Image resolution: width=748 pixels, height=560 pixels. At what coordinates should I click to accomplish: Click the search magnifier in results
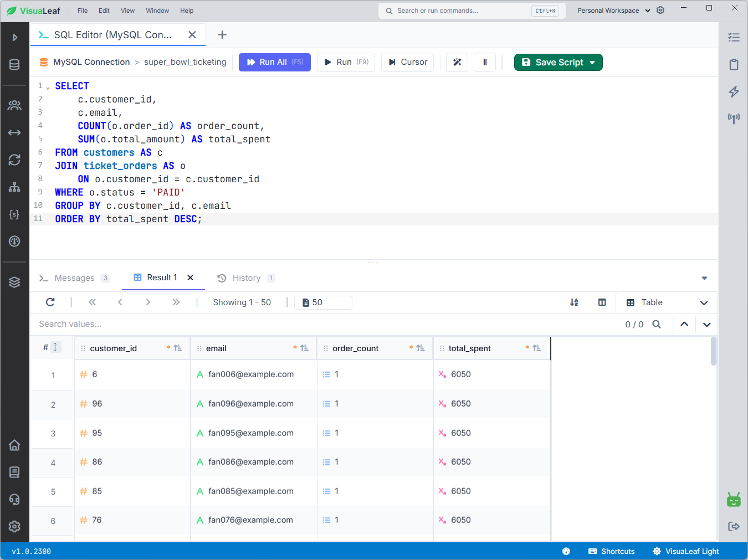pos(657,324)
